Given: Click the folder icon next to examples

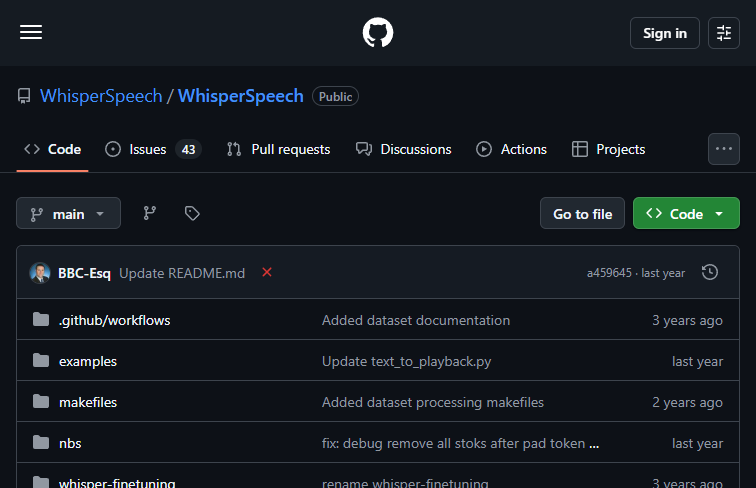Looking at the screenshot, I should point(41,360).
